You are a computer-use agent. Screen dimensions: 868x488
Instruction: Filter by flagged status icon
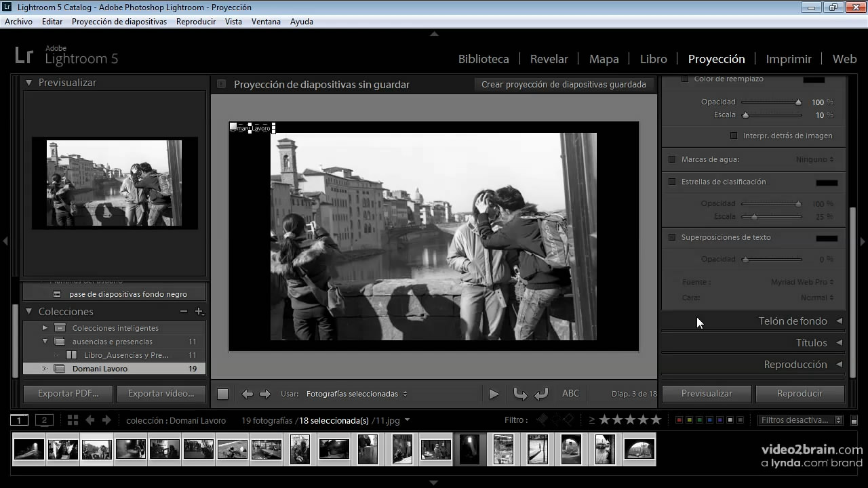pyautogui.click(x=542, y=420)
